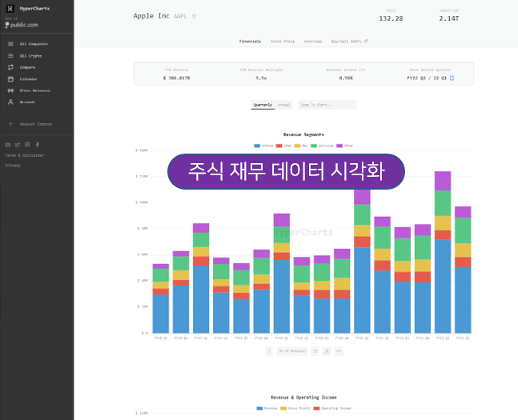Click the Revenue Segments chart title
518x420 pixels.
point(303,134)
